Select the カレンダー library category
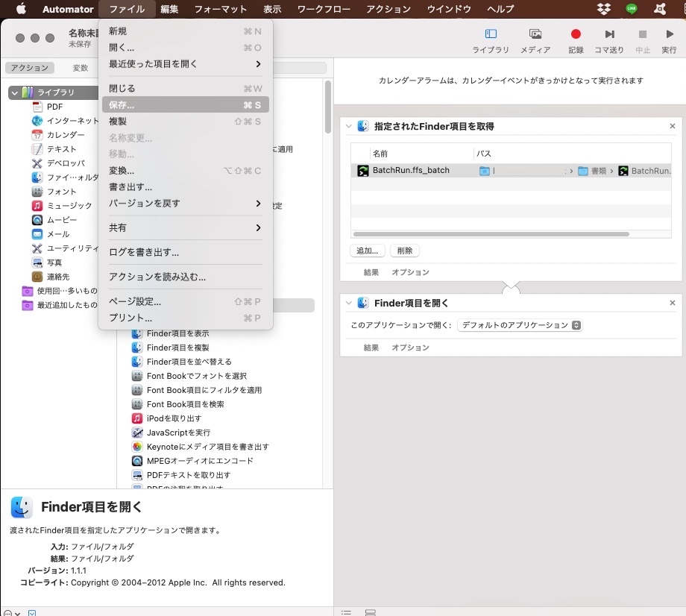The width and height of the screenshot is (686, 616). [x=58, y=135]
